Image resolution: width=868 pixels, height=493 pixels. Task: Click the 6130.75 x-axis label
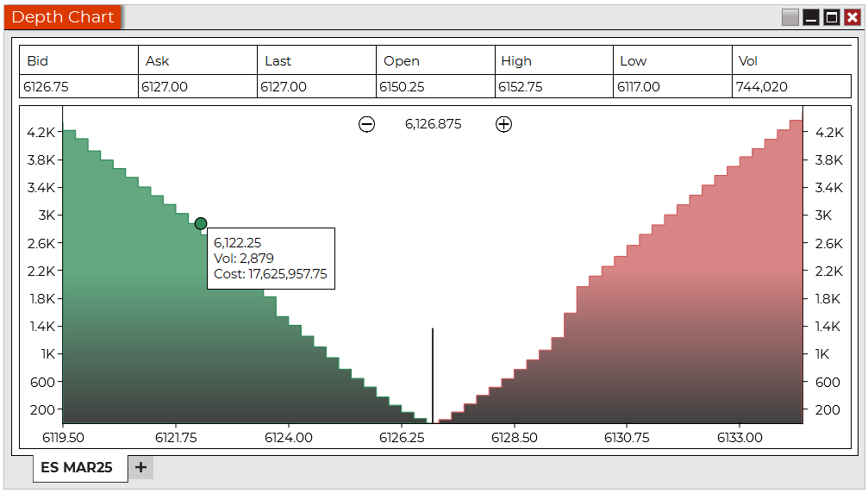pyautogui.click(x=627, y=438)
